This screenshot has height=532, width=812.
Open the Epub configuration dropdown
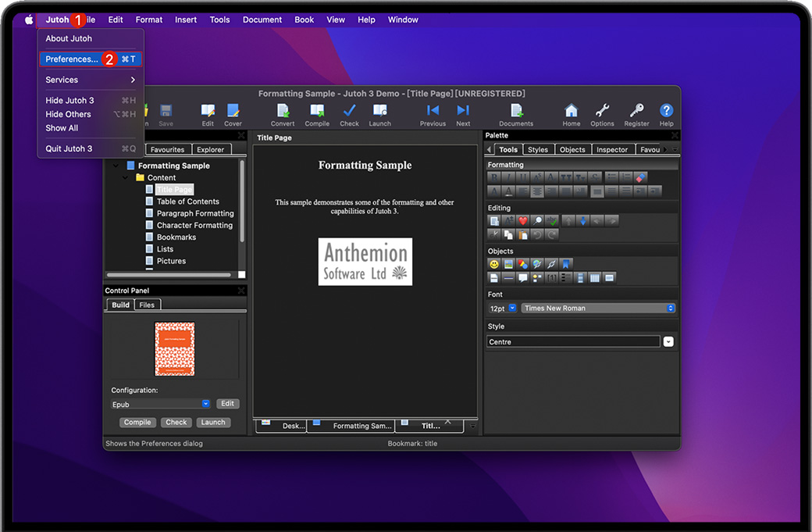pyautogui.click(x=206, y=404)
